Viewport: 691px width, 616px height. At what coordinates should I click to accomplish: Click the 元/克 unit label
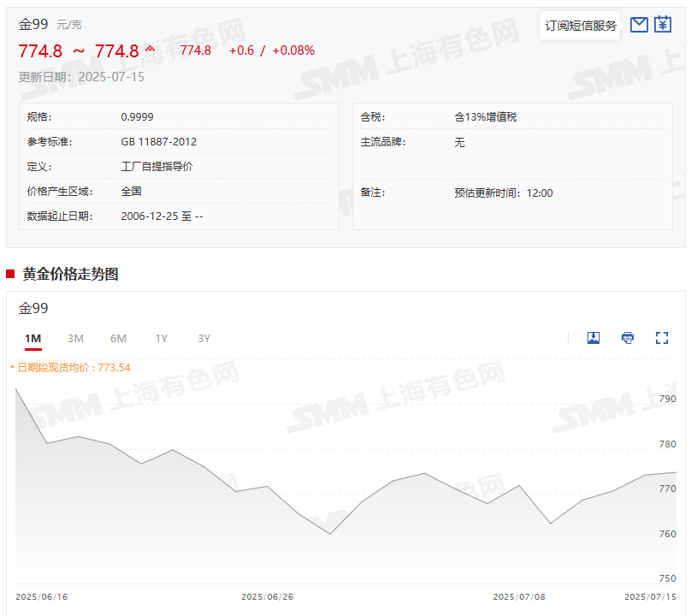click(69, 25)
